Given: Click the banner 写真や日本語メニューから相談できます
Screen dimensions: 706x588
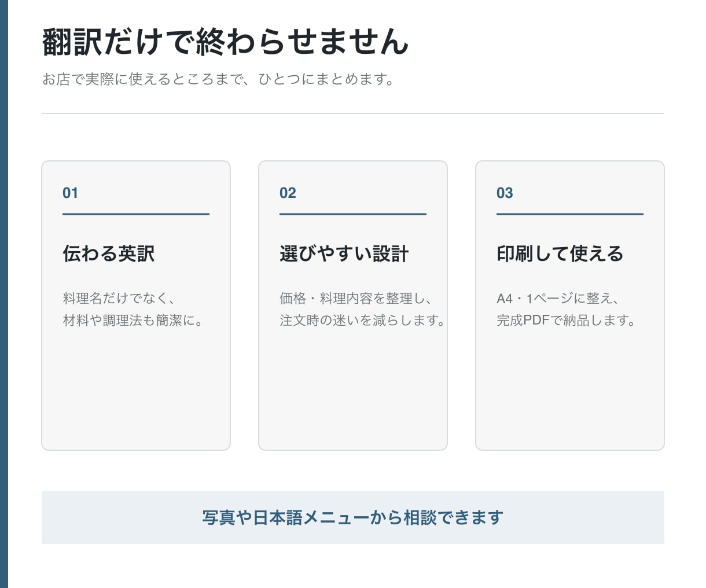Looking at the screenshot, I should coord(353,517).
